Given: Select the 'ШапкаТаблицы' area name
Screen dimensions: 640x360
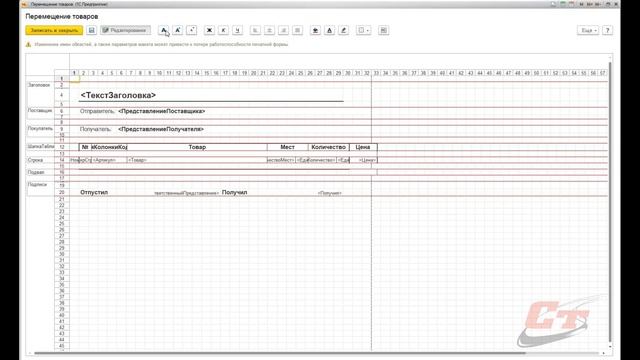Looking at the screenshot, I should 40,146.
